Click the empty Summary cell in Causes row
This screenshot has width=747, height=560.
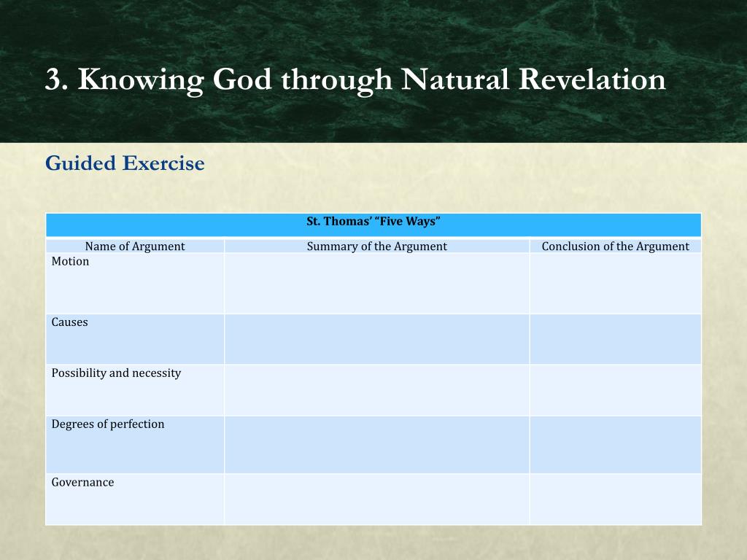(x=377, y=340)
